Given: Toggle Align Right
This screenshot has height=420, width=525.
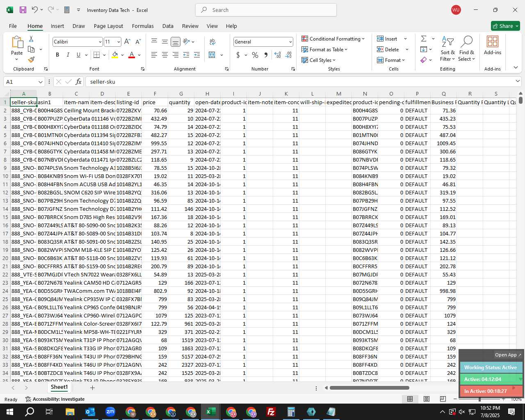Looking at the screenshot, I should point(176,55).
